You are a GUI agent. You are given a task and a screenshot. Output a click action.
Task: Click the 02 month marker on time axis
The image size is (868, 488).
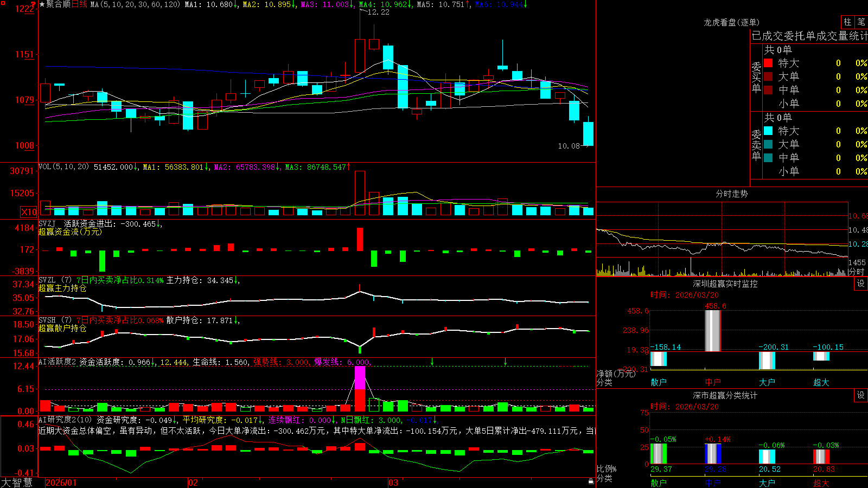click(193, 483)
